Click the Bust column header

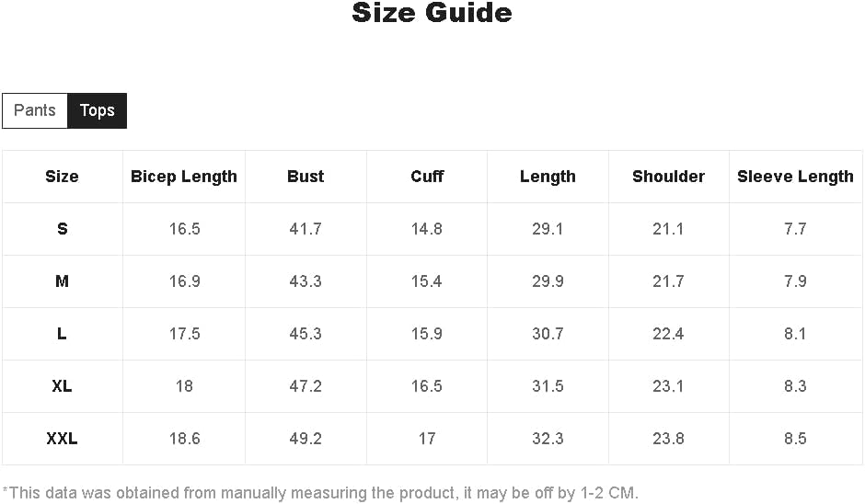(306, 177)
